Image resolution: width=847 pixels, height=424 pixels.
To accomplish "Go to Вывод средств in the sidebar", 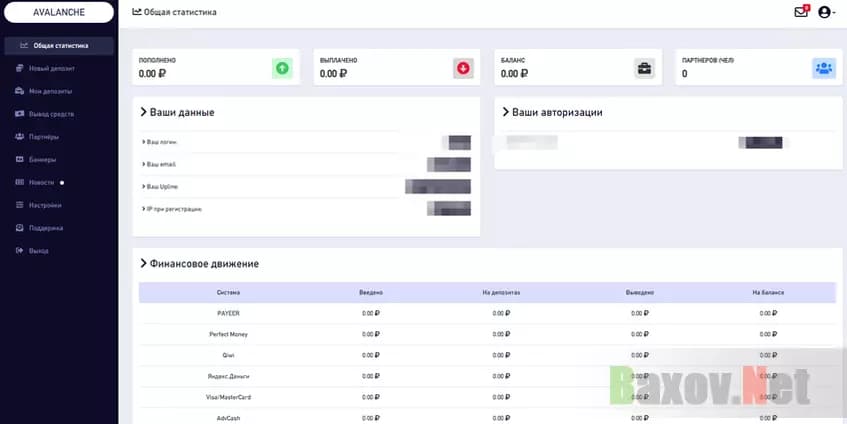I will 51,114.
